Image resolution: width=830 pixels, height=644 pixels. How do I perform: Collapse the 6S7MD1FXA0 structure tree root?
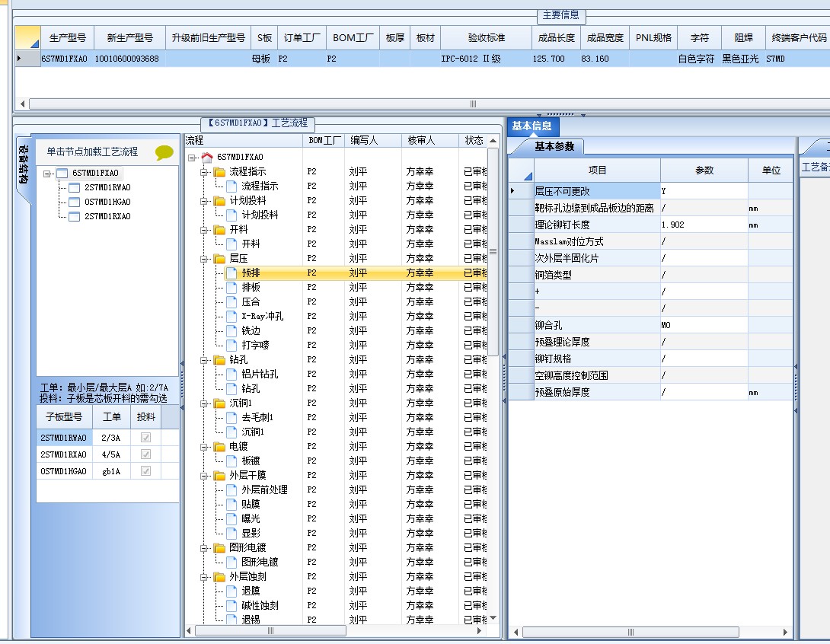click(x=47, y=174)
